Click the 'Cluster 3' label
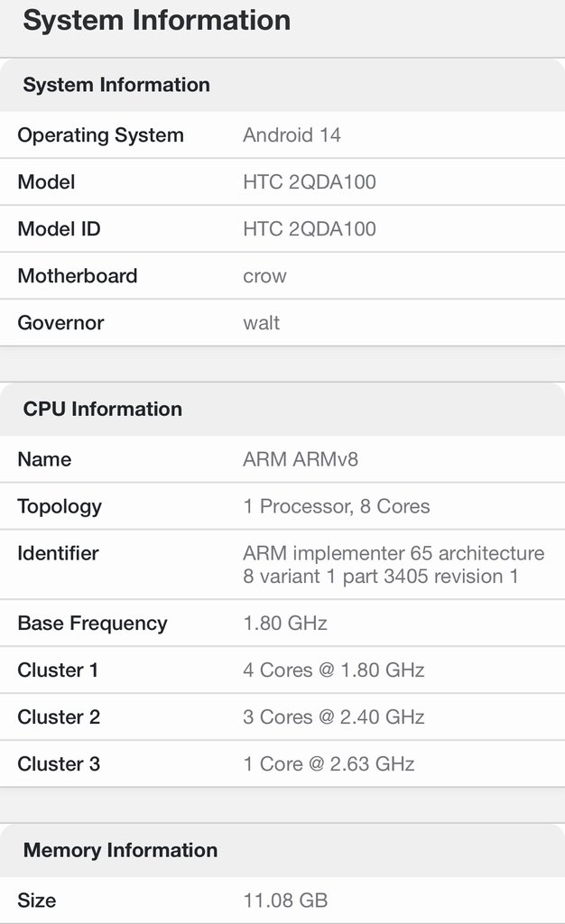 coord(59,763)
